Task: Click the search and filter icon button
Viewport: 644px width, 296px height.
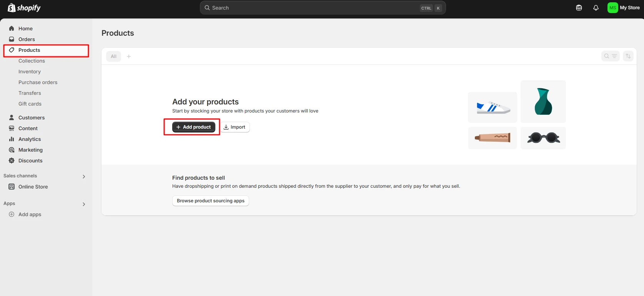Action: tap(610, 56)
